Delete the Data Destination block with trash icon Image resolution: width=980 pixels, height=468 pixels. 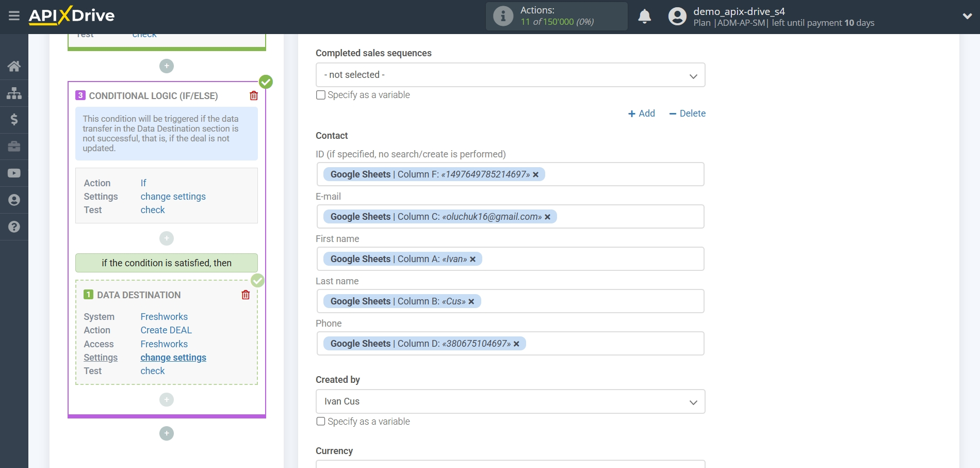tap(246, 295)
